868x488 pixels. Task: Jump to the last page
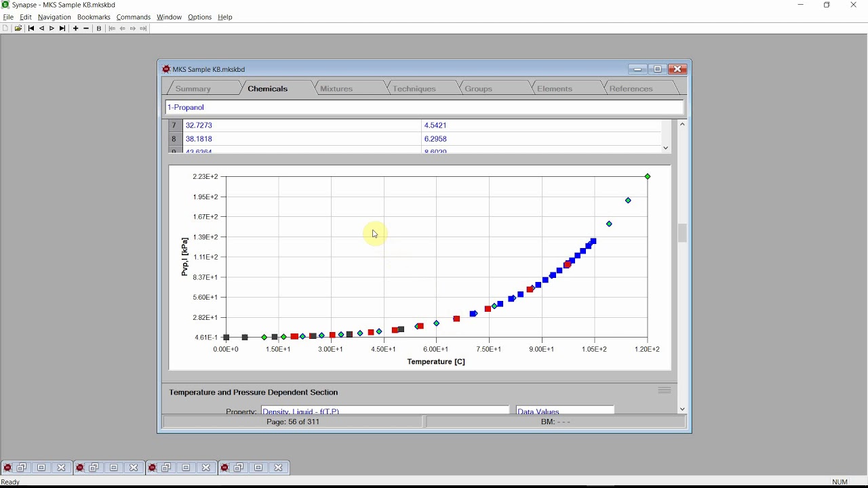point(62,28)
